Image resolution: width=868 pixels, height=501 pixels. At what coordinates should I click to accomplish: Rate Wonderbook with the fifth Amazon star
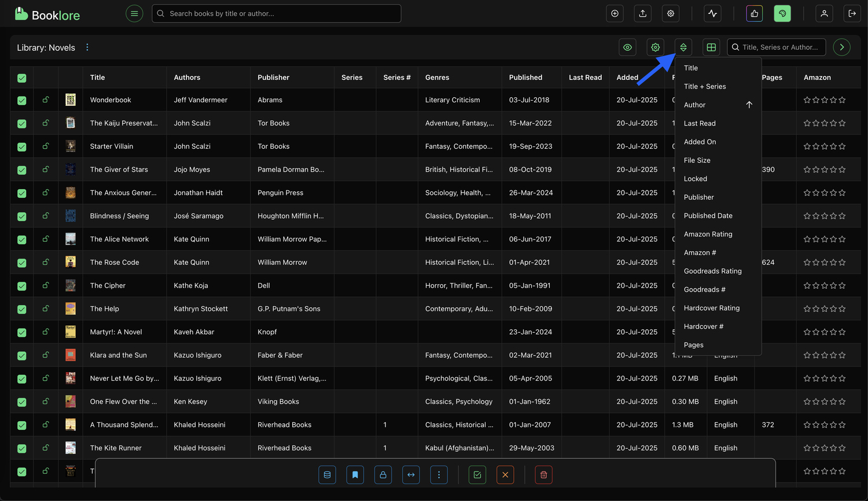pos(842,100)
